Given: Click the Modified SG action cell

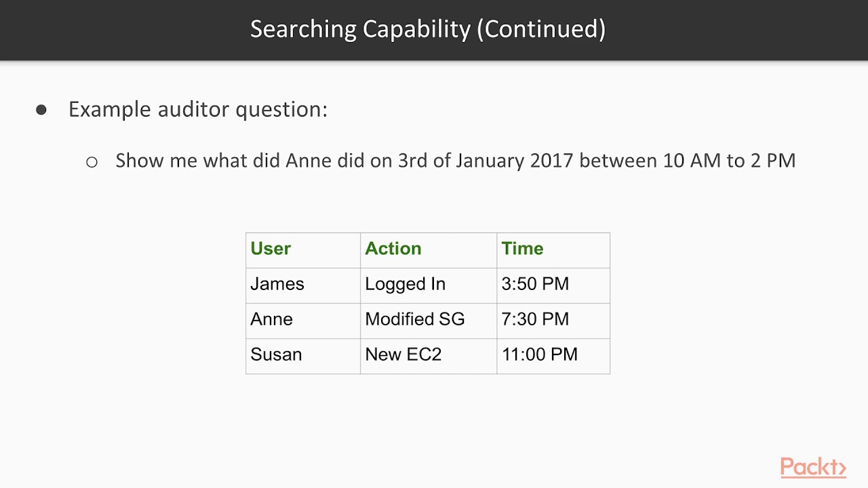Looking at the screenshot, I should click(x=414, y=319).
